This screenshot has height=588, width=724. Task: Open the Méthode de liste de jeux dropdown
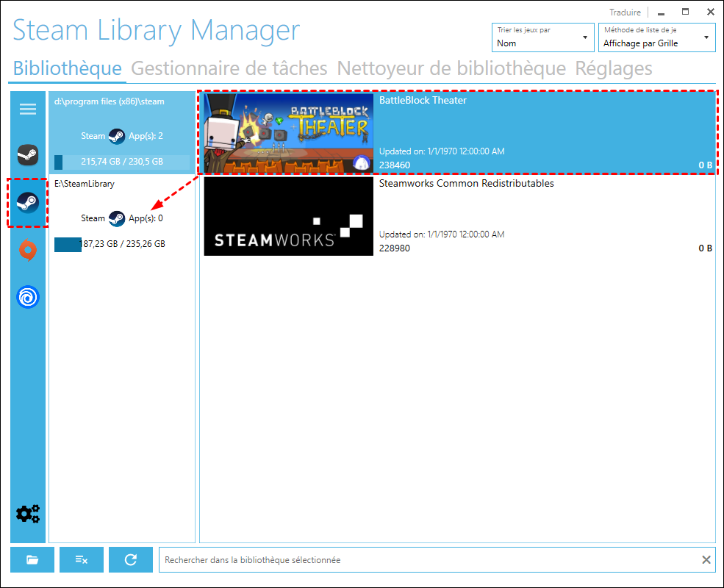pyautogui.click(x=656, y=37)
